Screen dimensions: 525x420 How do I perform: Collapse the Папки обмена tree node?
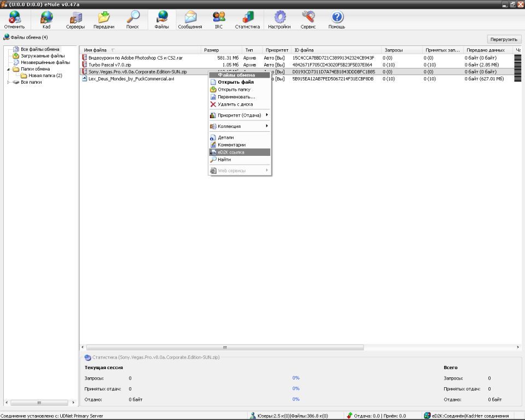click(x=9, y=69)
